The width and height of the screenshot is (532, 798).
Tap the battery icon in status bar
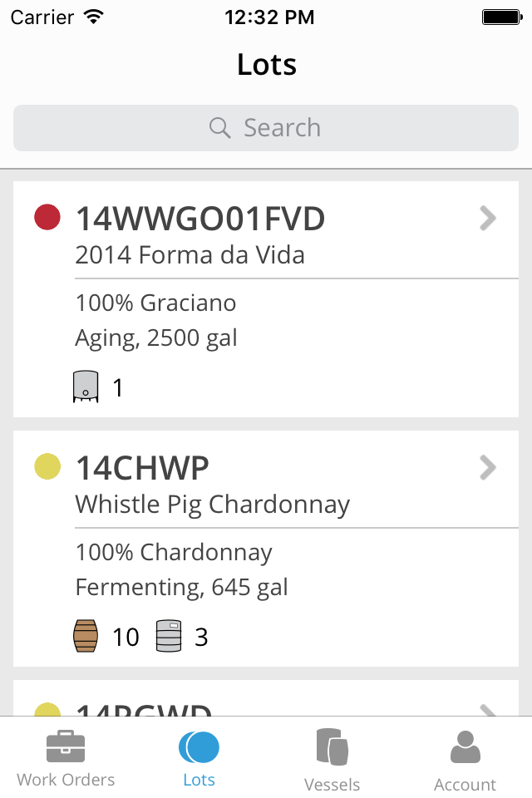click(502, 17)
